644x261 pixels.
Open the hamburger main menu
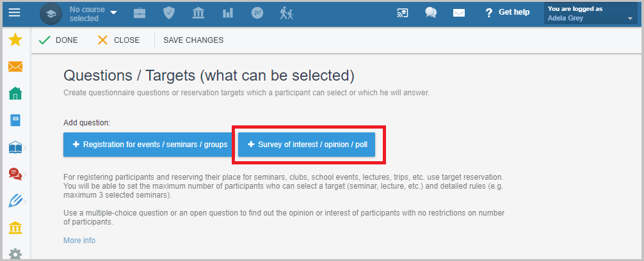pyautogui.click(x=14, y=13)
